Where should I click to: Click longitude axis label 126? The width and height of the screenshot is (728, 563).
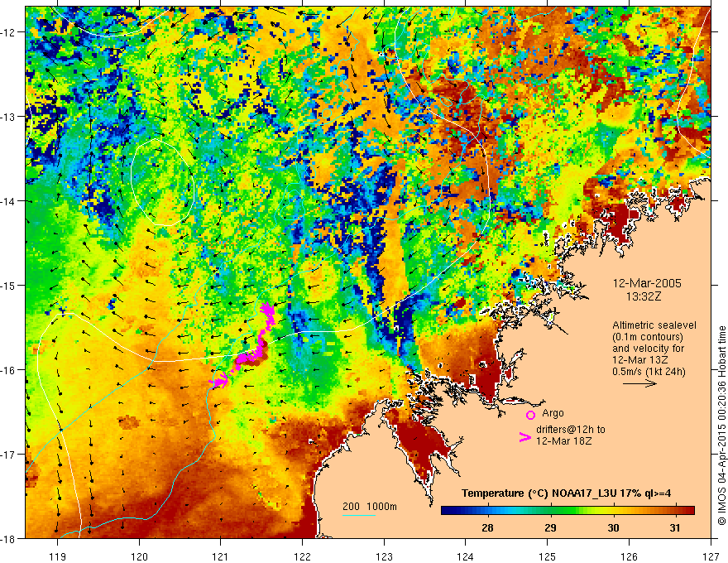pos(629,557)
